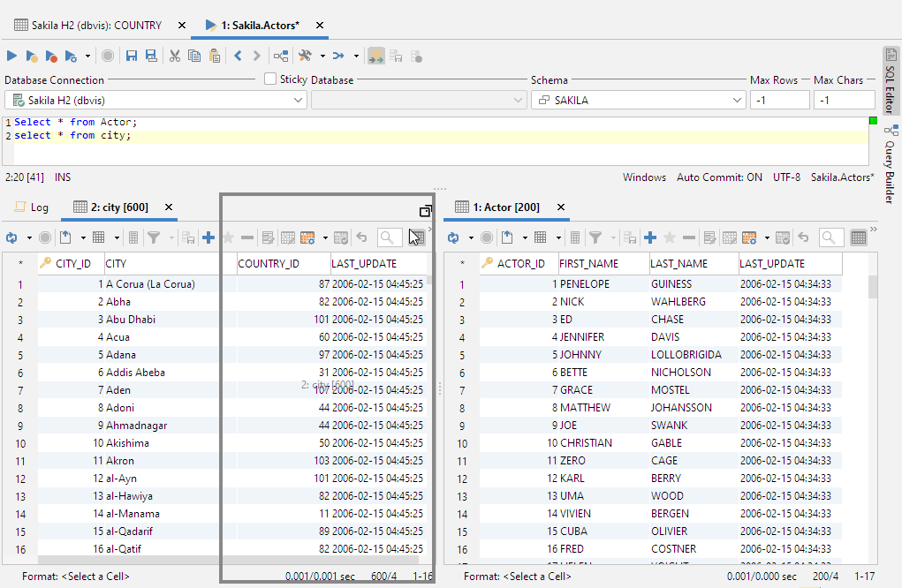Toggle the highlighted SQL editor toolbar button

(375, 56)
